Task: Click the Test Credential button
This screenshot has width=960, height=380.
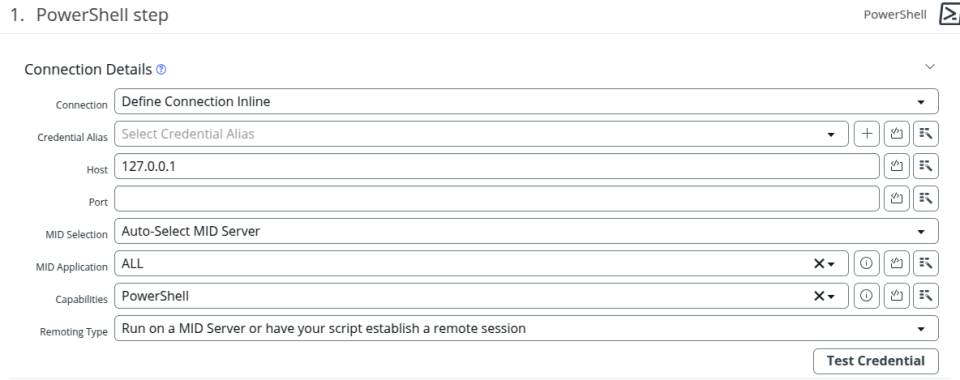Action: coord(876,361)
